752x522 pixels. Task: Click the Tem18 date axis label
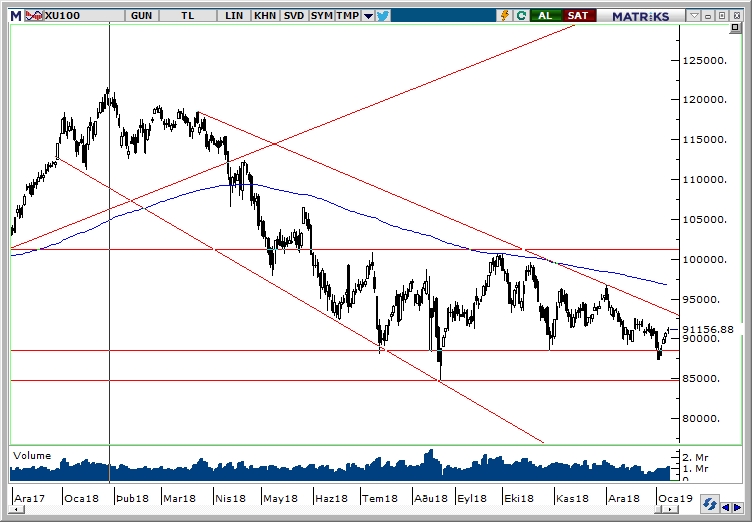click(380, 498)
